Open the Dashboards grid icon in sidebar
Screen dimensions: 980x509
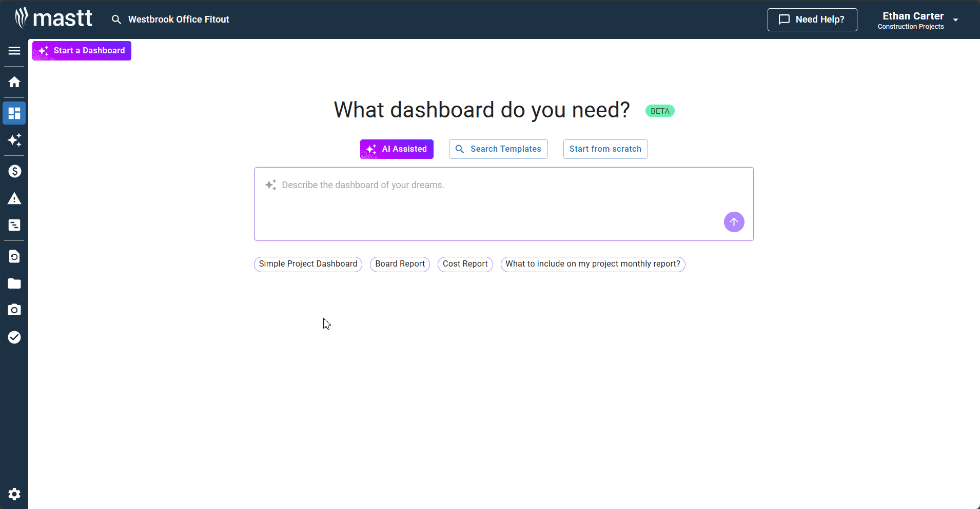14,113
